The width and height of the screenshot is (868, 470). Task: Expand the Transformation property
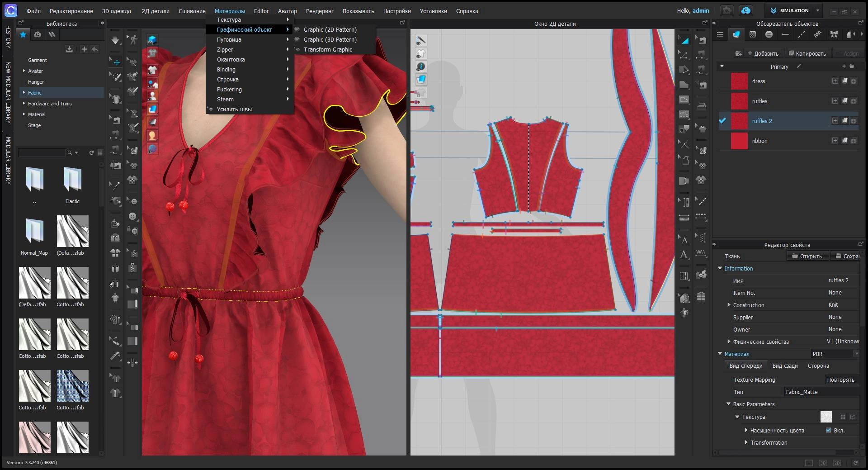746,442
